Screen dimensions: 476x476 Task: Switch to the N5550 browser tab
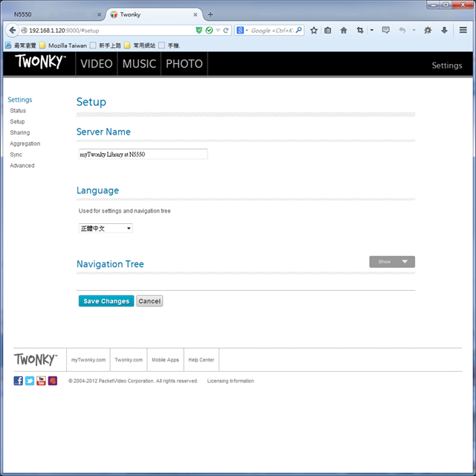[54, 15]
